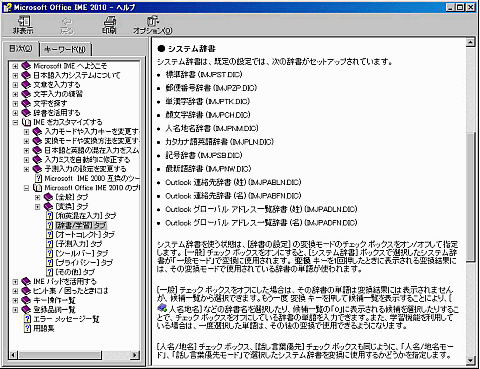This screenshot has height=369, width=480.
Task: Expand the [変換] タブ node
Action: 37,207
